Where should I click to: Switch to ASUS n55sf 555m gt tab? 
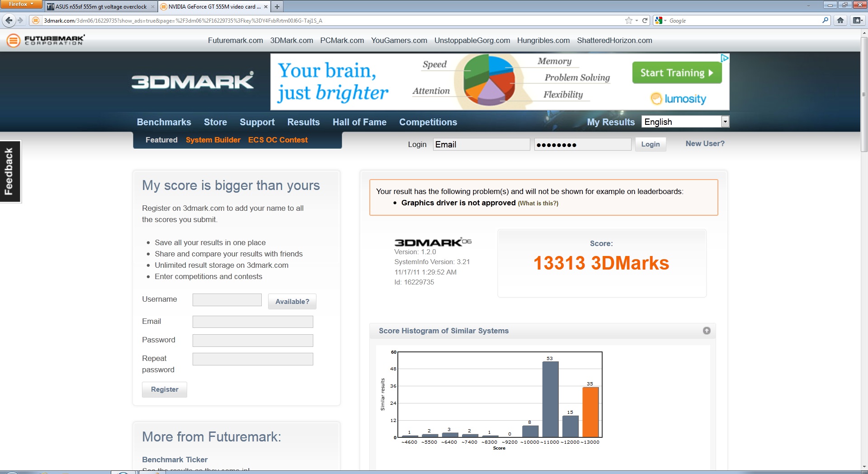100,7
